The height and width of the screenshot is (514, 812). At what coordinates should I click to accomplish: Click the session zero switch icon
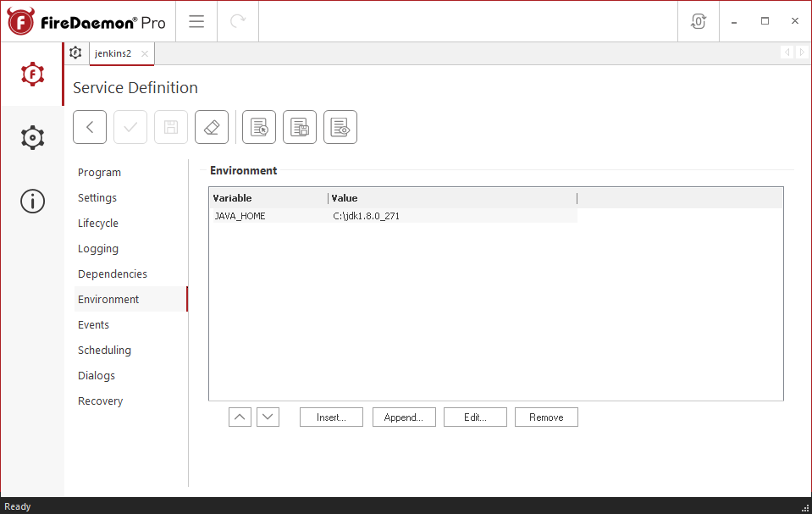coord(698,21)
